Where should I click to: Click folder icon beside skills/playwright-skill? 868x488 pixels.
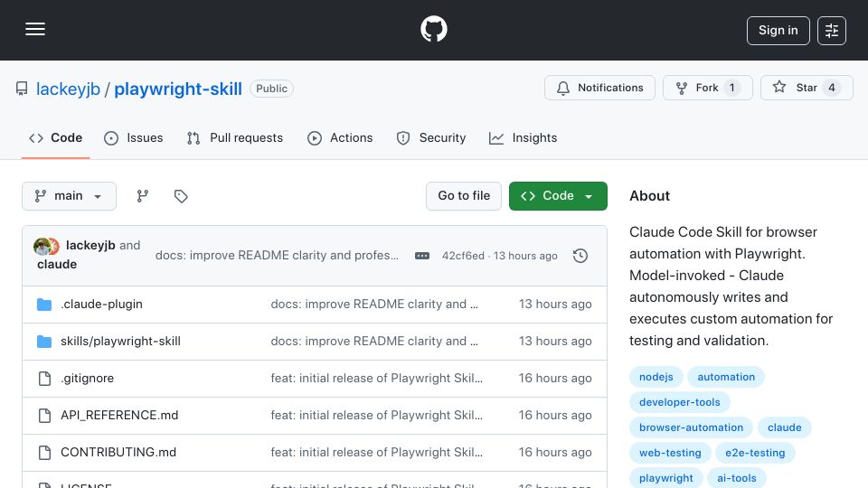click(44, 342)
